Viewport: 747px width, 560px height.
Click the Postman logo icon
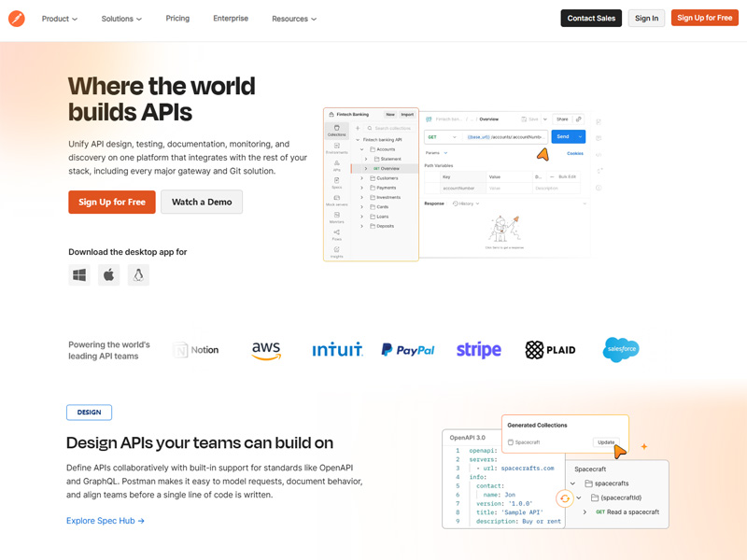tap(17, 18)
